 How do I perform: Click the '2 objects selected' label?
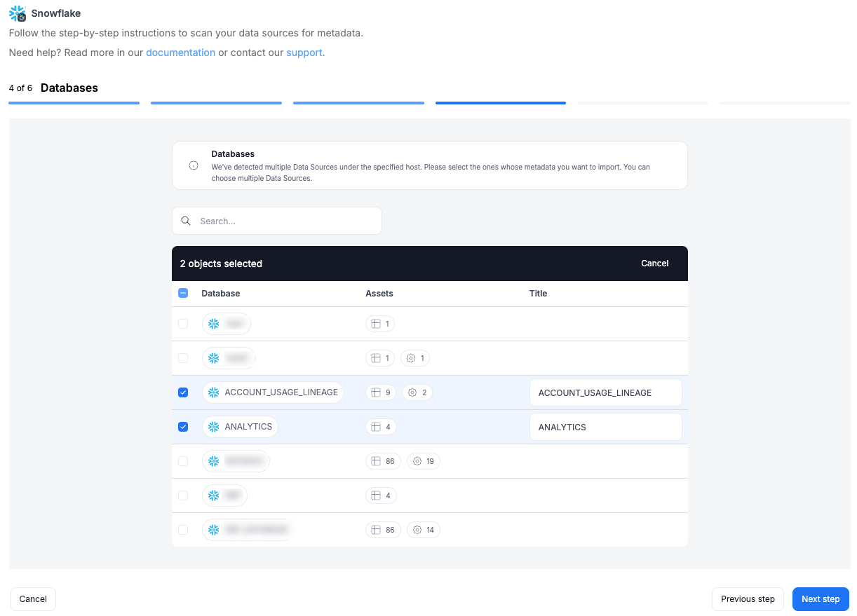coord(221,263)
